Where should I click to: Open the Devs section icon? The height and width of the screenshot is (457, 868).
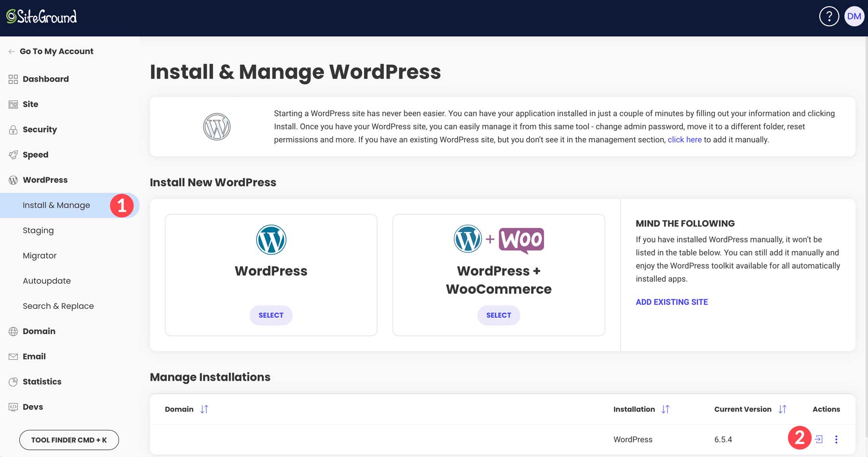[13, 407]
